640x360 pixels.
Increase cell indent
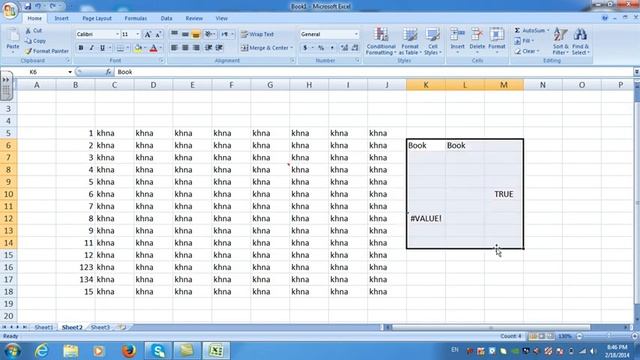click(x=219, y=48)
